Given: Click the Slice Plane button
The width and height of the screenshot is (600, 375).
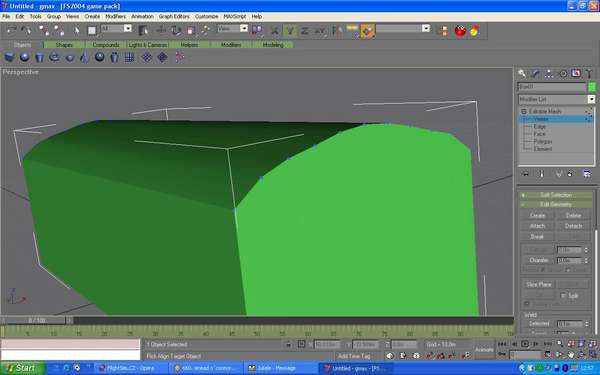Looking at the screenshot, I should 539,284.
